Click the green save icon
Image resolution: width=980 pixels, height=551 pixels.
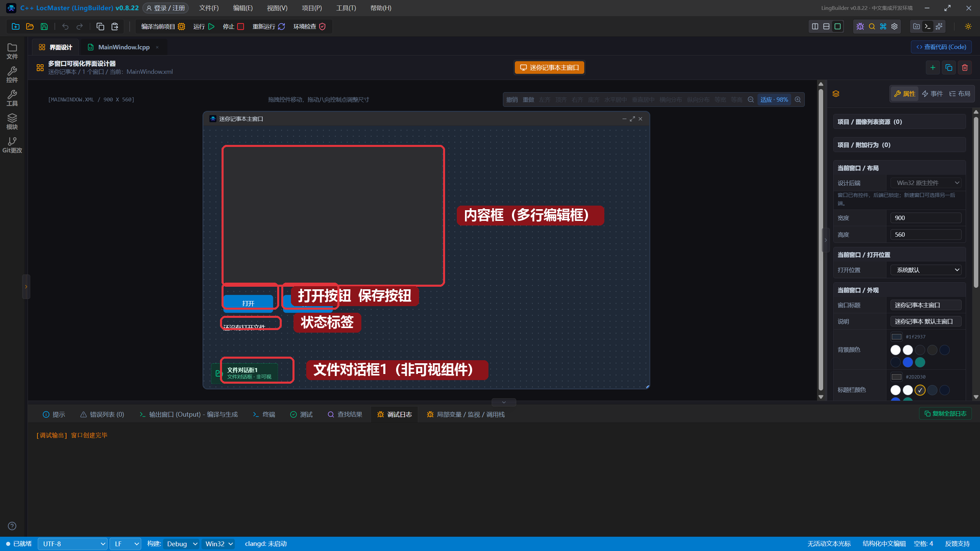pyautogui.click(x=44, y=27)
